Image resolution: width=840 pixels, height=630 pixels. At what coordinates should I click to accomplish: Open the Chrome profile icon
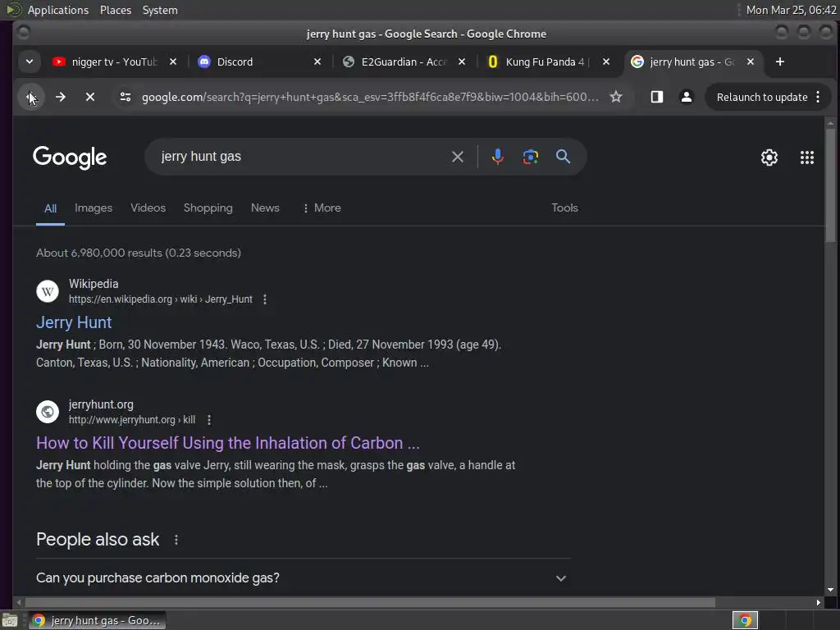[687, 97]
